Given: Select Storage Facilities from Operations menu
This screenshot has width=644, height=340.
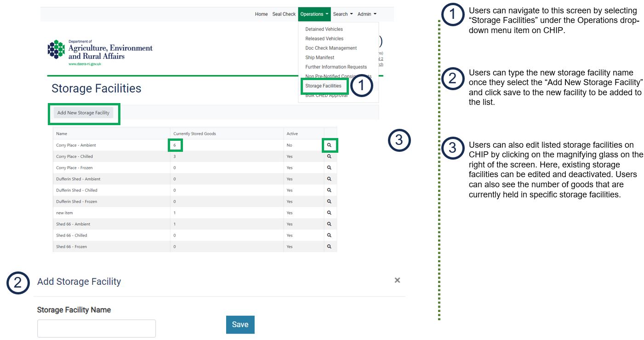Looking at the screenshot, I should coord(323,86).
